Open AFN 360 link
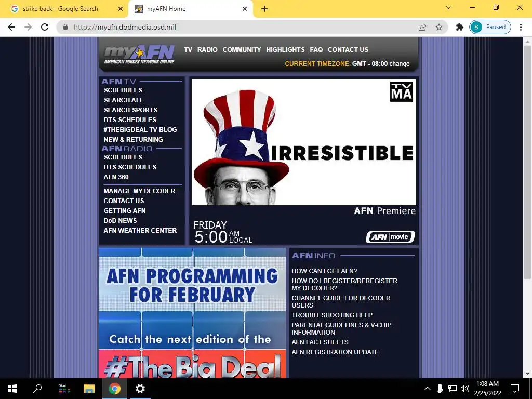 (x=116, y=177)
